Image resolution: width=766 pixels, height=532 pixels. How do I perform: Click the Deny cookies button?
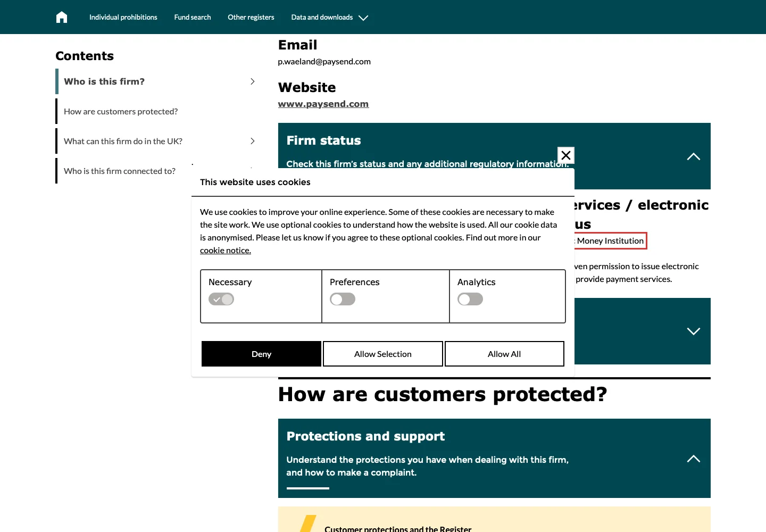coord(261,354)
